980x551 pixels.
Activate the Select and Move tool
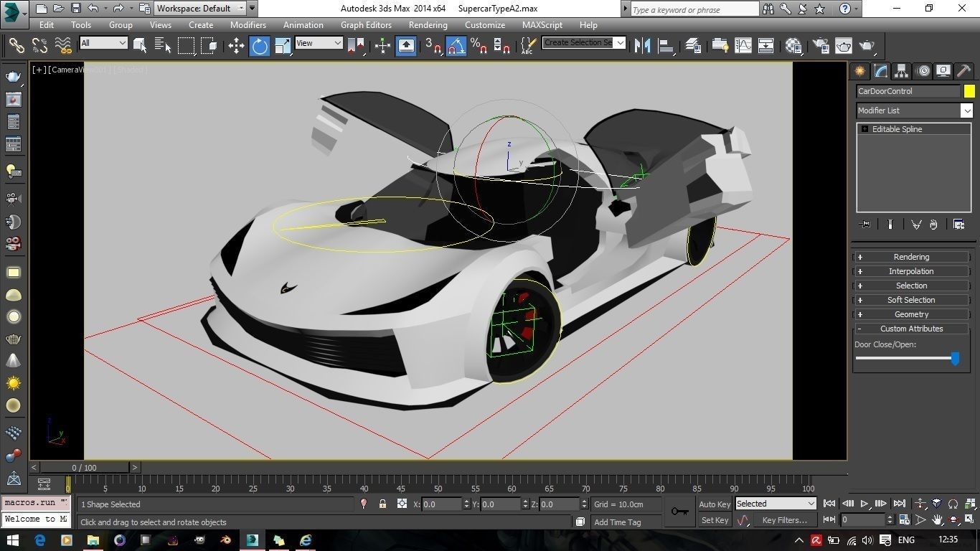pos(236,46)
